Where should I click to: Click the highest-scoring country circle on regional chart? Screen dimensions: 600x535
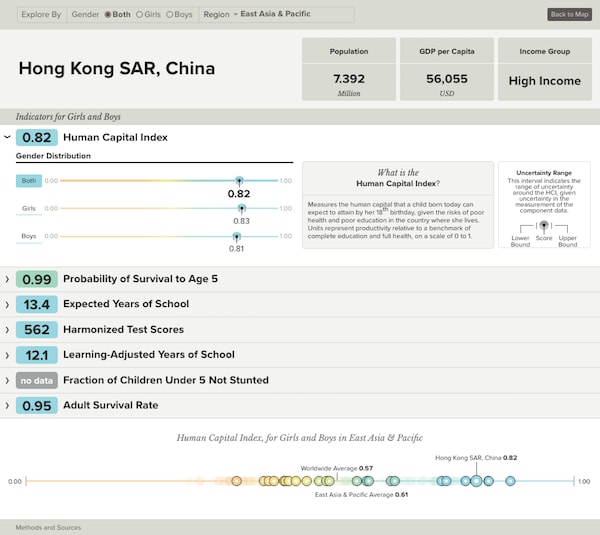[x=510, y=481]
